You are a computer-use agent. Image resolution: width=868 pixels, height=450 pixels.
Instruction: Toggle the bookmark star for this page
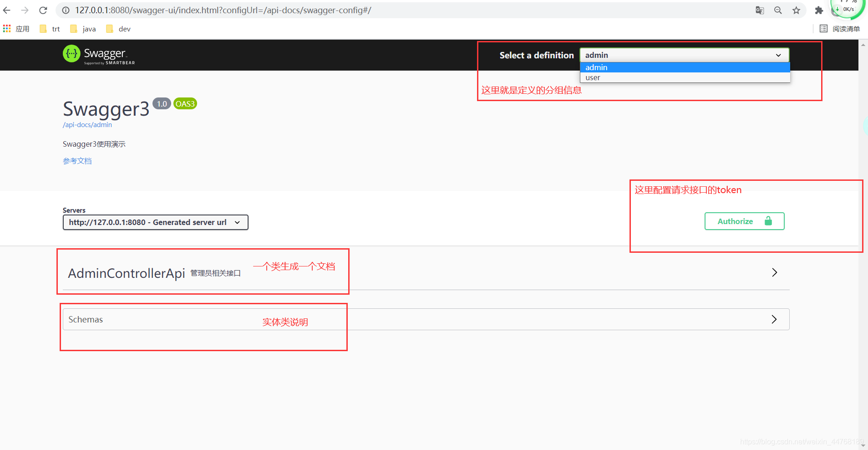click(797, 10)
